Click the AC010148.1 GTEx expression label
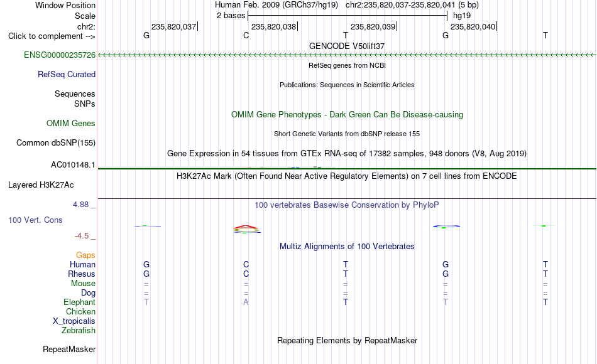 pyautogui.click(x=73, y=164)
